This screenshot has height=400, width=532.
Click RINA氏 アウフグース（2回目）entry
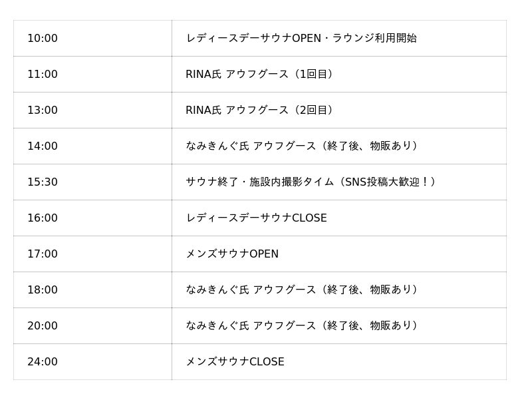tap(259, 110)
